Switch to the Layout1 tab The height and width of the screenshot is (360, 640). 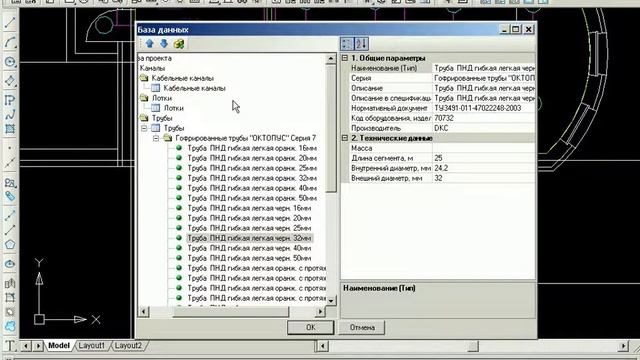(91, 346)
